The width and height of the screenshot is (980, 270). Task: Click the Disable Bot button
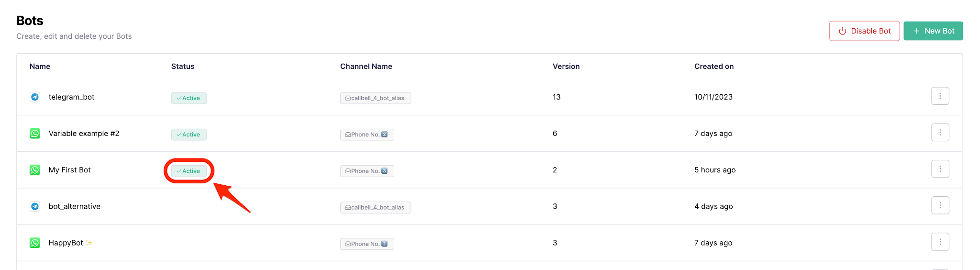pos(864,31)
